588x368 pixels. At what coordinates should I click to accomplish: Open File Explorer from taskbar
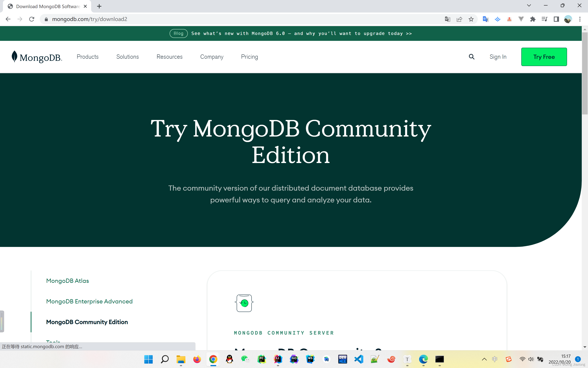coord(181,359)
